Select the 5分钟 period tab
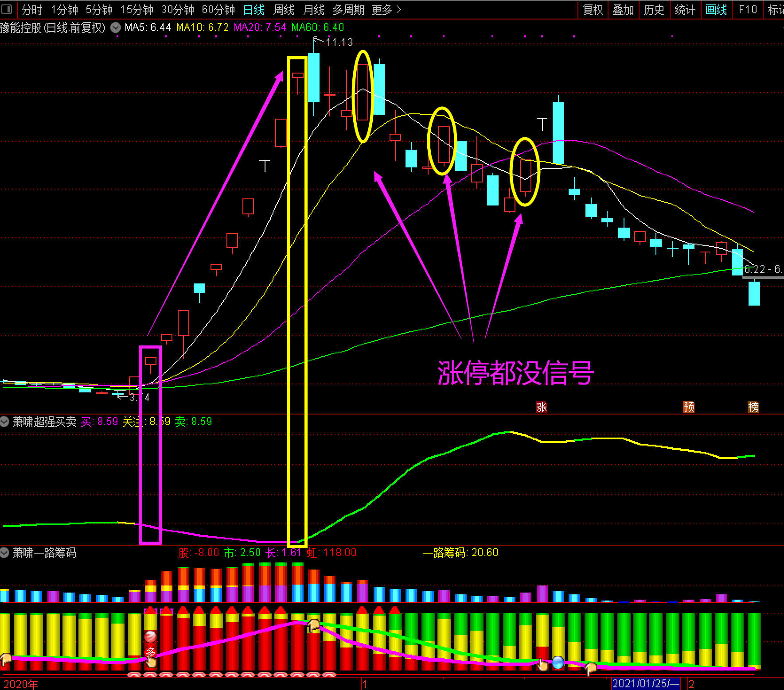784x690 pixels. click(x=99, y=10)
